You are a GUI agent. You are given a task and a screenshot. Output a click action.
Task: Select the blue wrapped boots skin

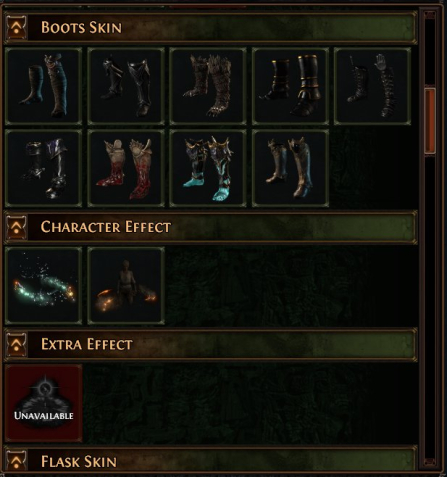(43, 86)
